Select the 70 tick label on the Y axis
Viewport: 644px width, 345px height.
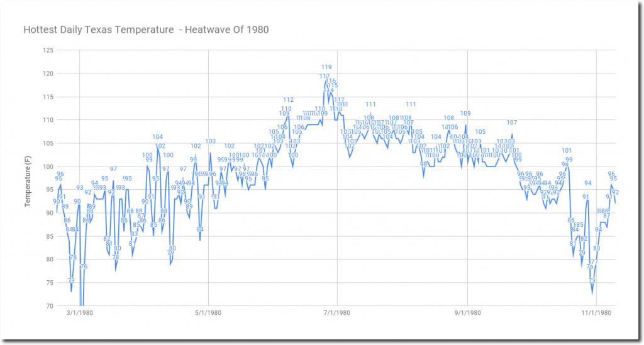point(49,306)
